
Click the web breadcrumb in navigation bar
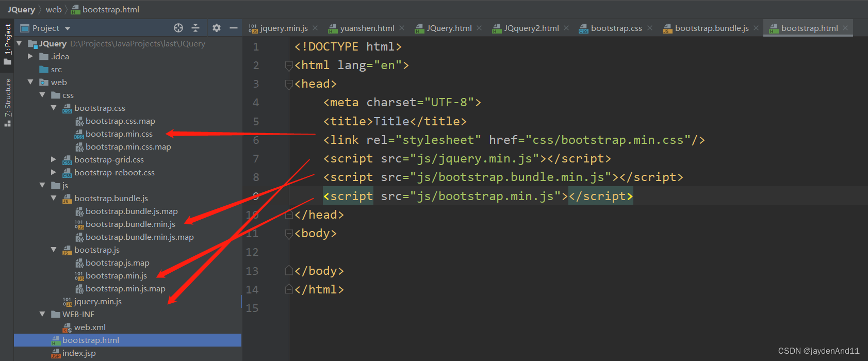[54, 9]
